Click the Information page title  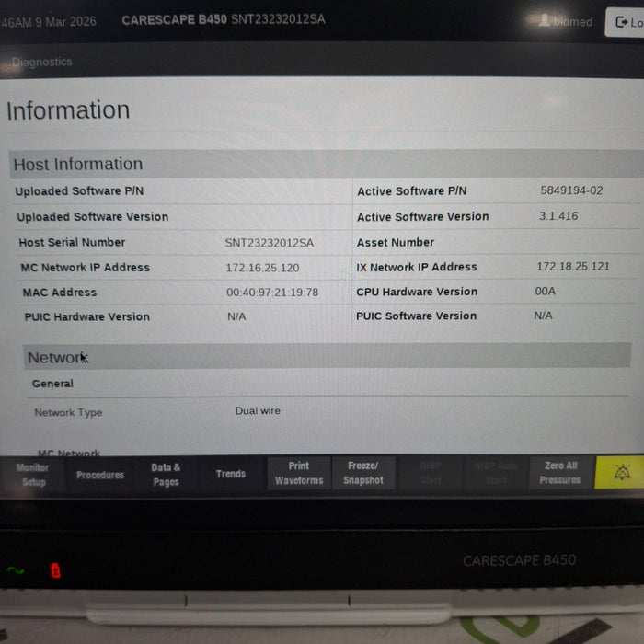pyautogui.click(x=68, y=110)
